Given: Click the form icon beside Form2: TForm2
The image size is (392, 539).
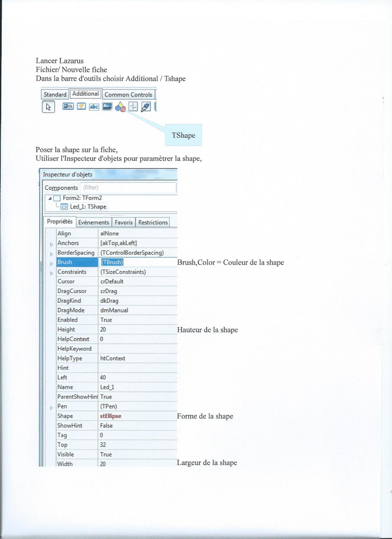Looking at the screenshot, I should tap(57, 198).
